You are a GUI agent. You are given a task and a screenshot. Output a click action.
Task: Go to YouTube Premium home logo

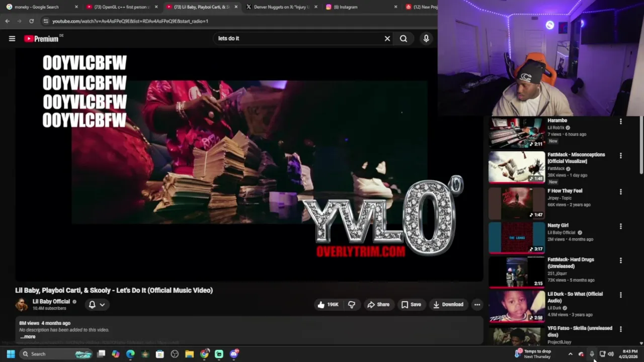(x=41, y=39)
